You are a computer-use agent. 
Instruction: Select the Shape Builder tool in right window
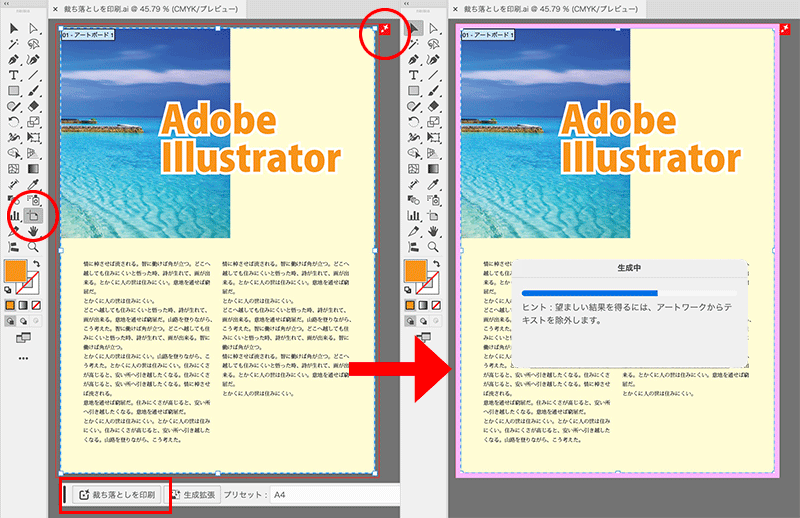[x=414, y=153]
